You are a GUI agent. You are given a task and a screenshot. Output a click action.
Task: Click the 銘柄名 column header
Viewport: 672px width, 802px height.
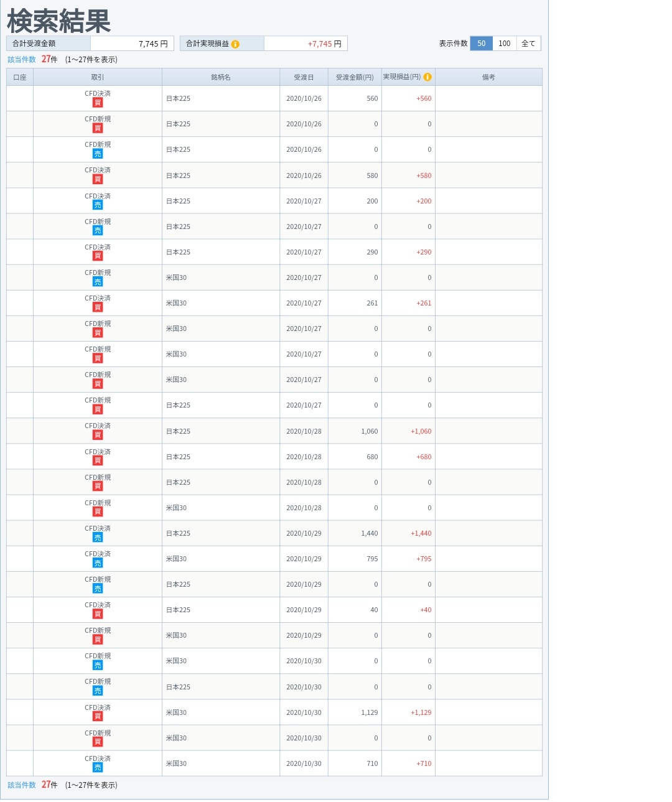coord(221,77)
